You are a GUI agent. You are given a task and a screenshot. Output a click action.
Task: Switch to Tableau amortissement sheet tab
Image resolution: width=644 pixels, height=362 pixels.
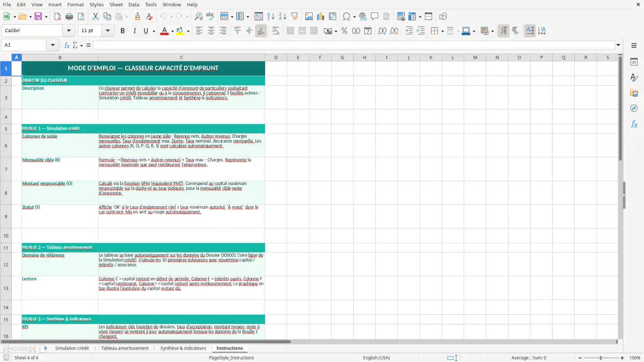125,348
